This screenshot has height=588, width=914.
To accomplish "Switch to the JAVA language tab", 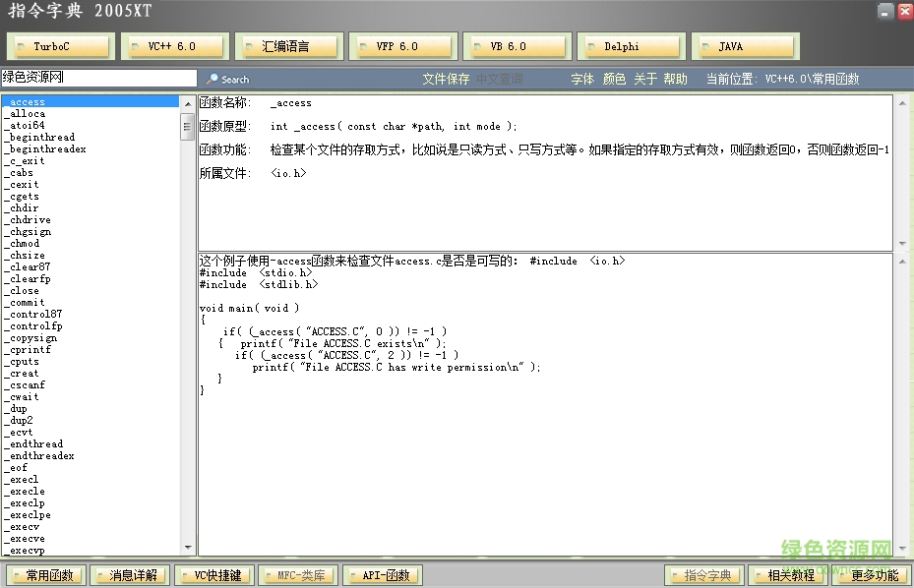I will (745, 45).
